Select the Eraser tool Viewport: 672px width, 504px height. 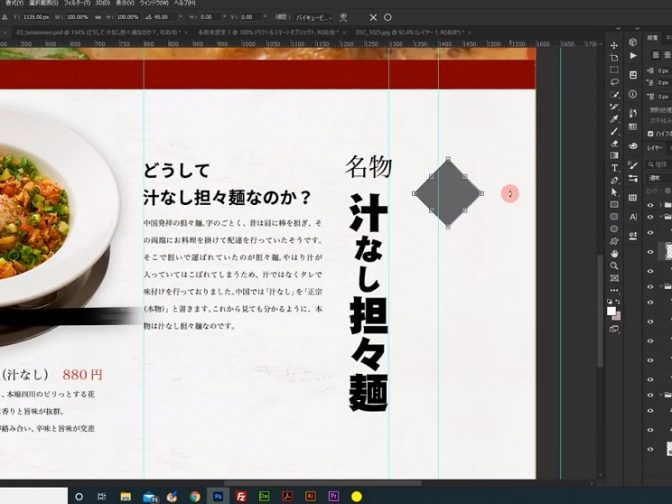(x=614, y=144)
